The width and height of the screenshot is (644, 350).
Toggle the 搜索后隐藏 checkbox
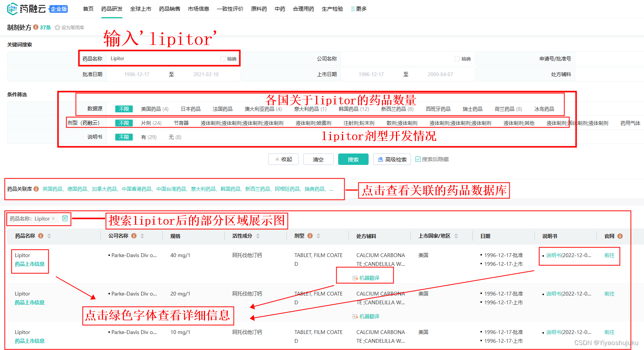[418, 159]
